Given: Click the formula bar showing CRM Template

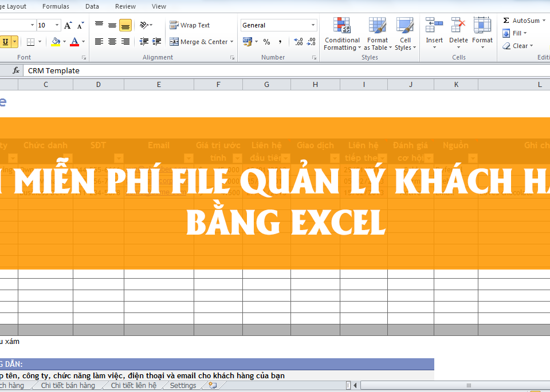Looking at the screenshot, I should point(286,71).
